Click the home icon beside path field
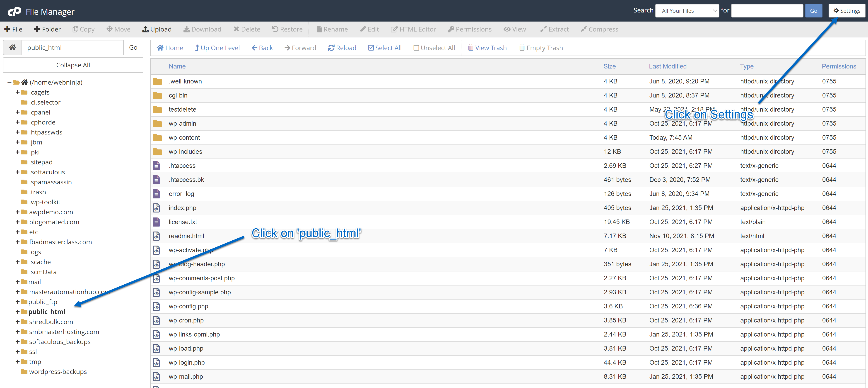Image resolution: width=868 pixels, height=388 pixels. pyautogui.click(x=12, y=47)
